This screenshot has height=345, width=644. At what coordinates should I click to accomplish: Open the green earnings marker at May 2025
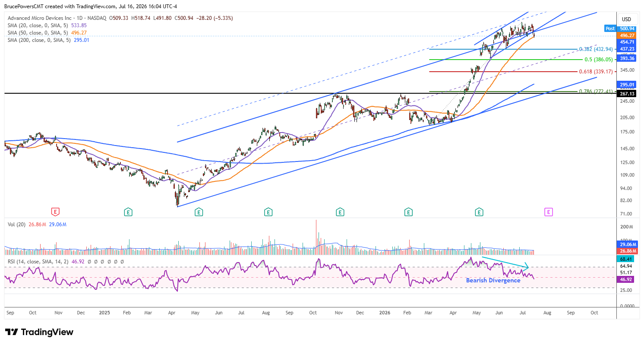pyautogui.click(x=199, y=212)
